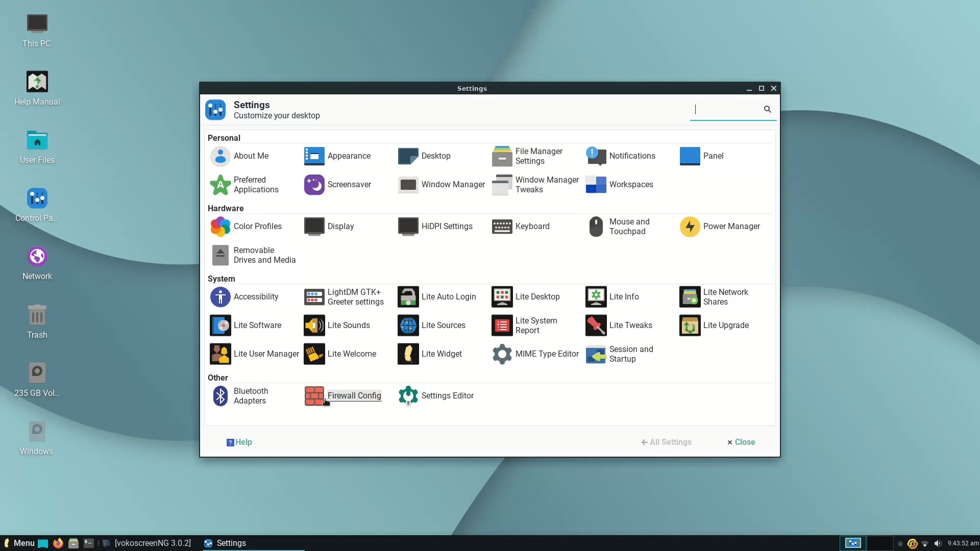Open file manager from the taskbar

[x=73, y=543]
